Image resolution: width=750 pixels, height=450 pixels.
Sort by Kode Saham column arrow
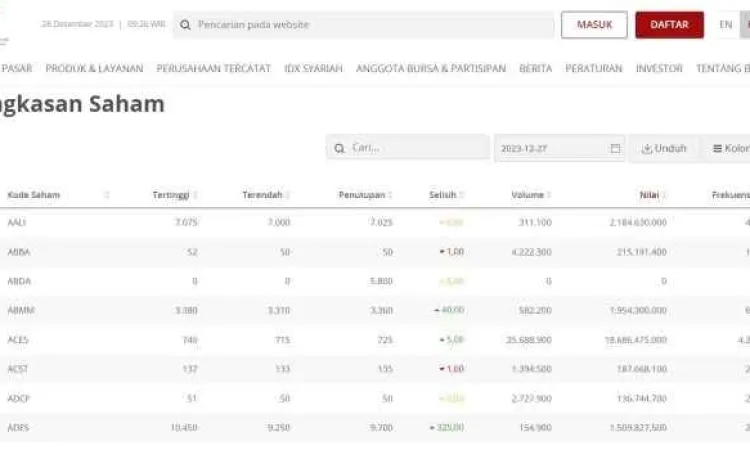tap(107, 195)
